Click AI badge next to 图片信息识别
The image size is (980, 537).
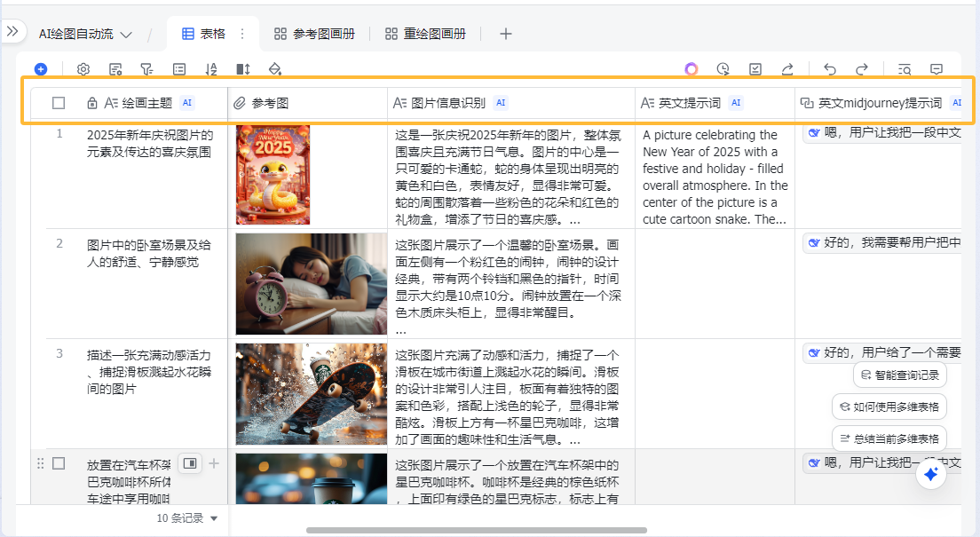501,103
